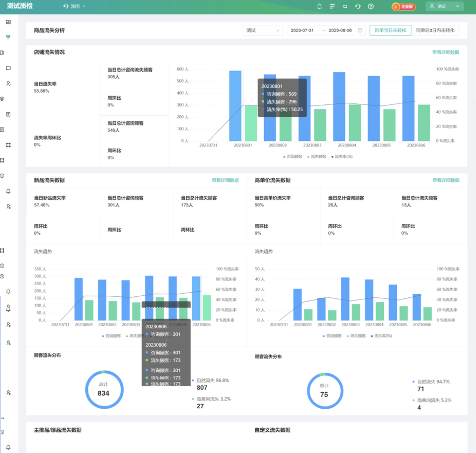Viewport: 476px width, 453px height.
Task: Click start date 2023-07-31 field
Action: coord(302,30)
